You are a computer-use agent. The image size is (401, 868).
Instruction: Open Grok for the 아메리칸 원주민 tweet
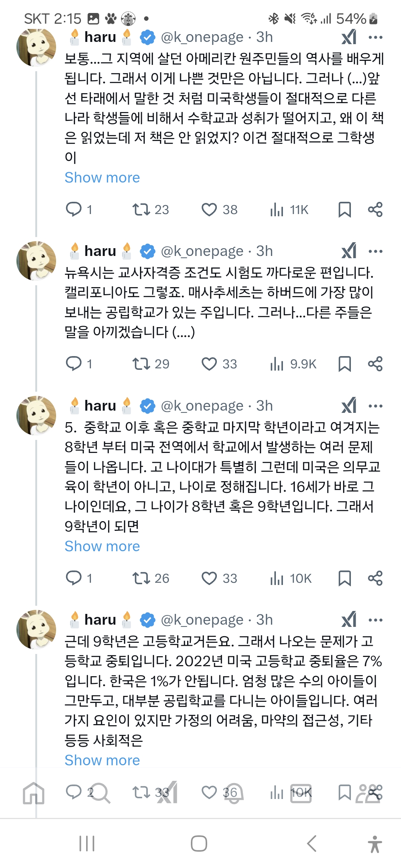point(349,37)
